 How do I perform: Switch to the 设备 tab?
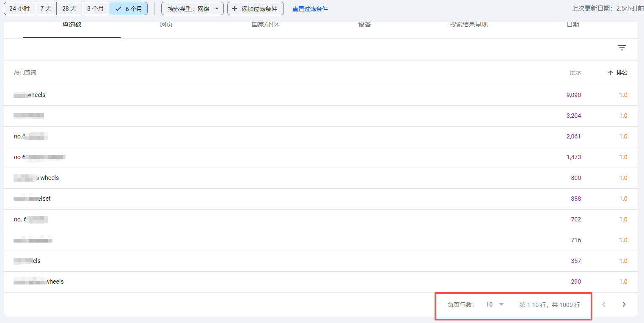coord(364,25)
